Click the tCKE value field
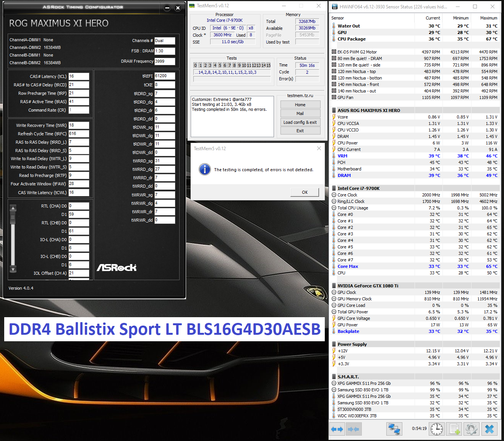Screen dimensions: 504x441 click(165, 85)
